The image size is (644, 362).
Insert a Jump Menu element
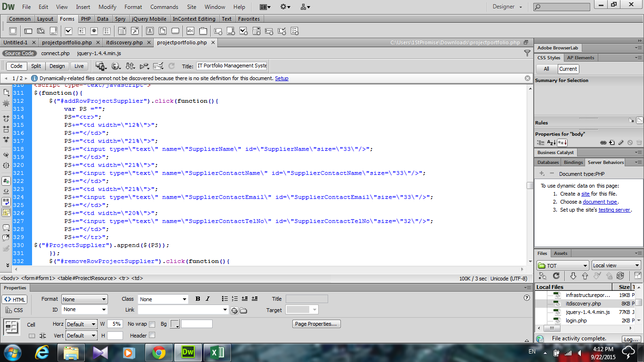[135, 31]
